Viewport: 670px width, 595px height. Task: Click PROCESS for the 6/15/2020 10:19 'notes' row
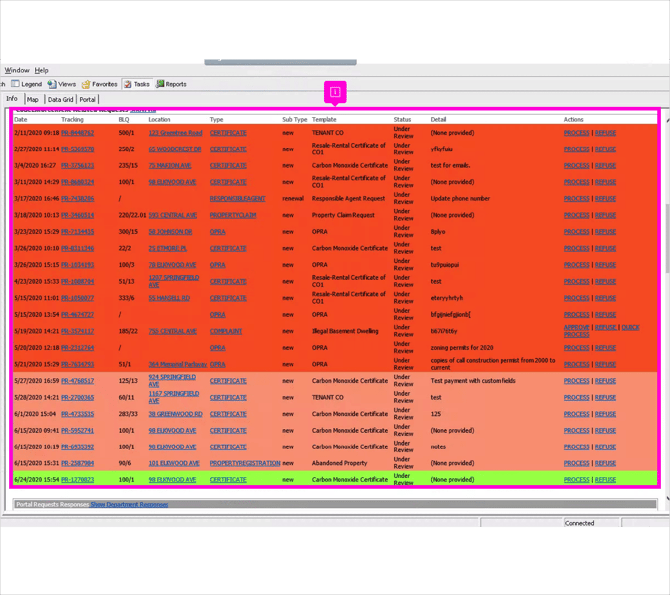point(576,447)
